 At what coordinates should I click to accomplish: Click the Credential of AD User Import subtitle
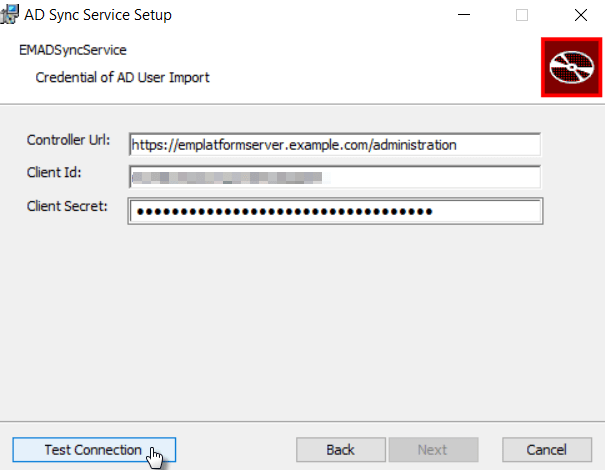[122, 78]
